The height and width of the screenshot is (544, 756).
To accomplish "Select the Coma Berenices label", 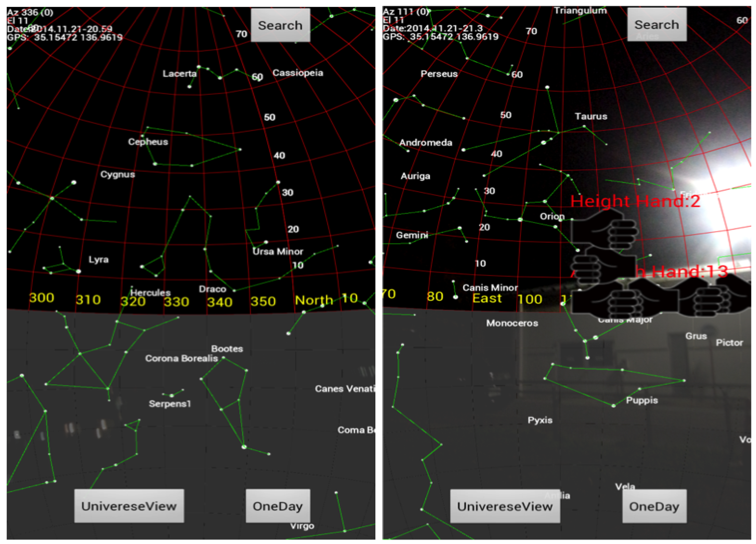I will pyautogui.click(x=356, y=430).
